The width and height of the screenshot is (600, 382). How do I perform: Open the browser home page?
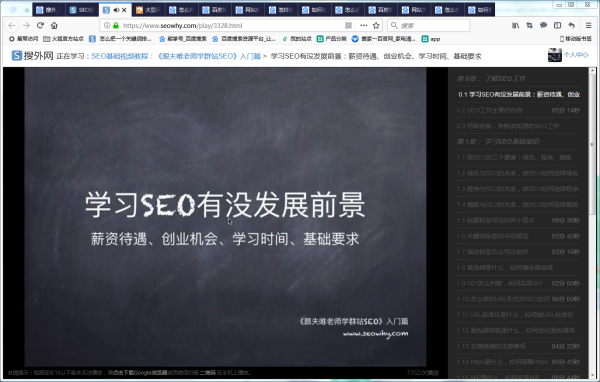tap(54, 26)
